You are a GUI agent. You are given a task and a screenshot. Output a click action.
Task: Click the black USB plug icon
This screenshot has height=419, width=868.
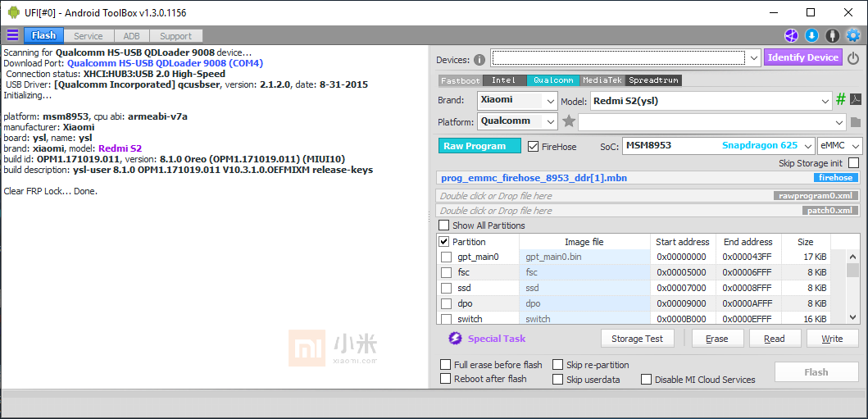coord(832,36)
